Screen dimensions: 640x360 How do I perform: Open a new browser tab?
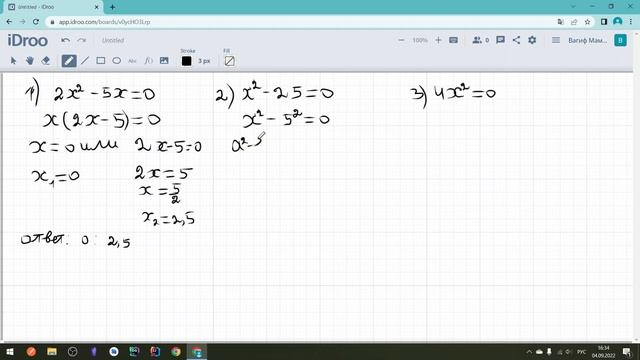[x=112, y=7]
